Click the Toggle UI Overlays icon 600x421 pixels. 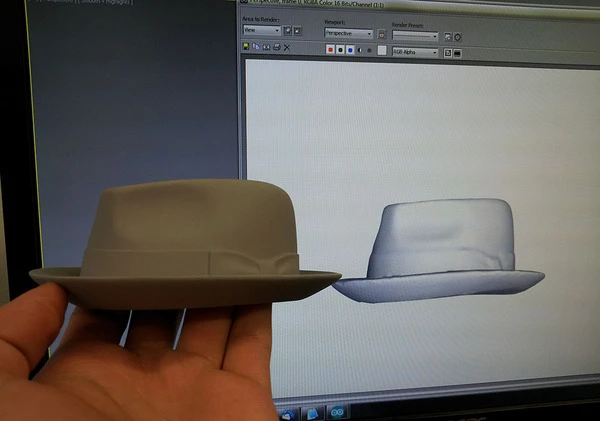tap(447, 53)
